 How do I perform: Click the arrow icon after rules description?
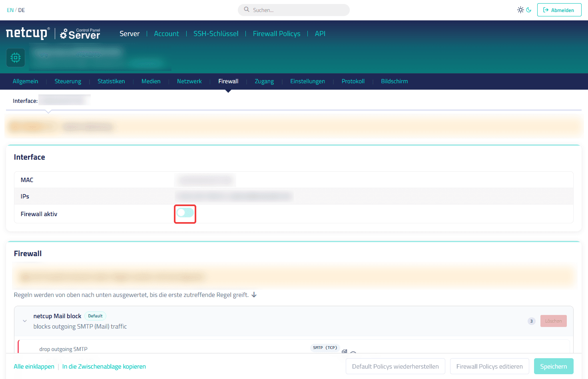click(x=254, y=295)
